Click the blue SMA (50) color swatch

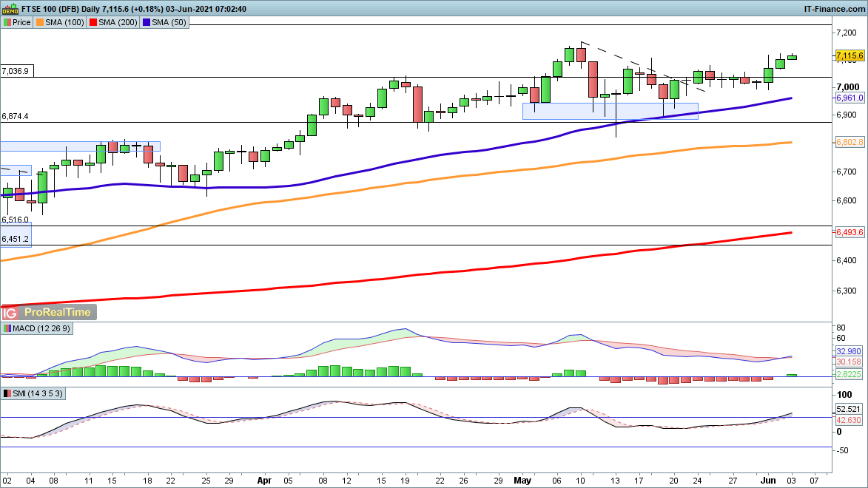147,22
